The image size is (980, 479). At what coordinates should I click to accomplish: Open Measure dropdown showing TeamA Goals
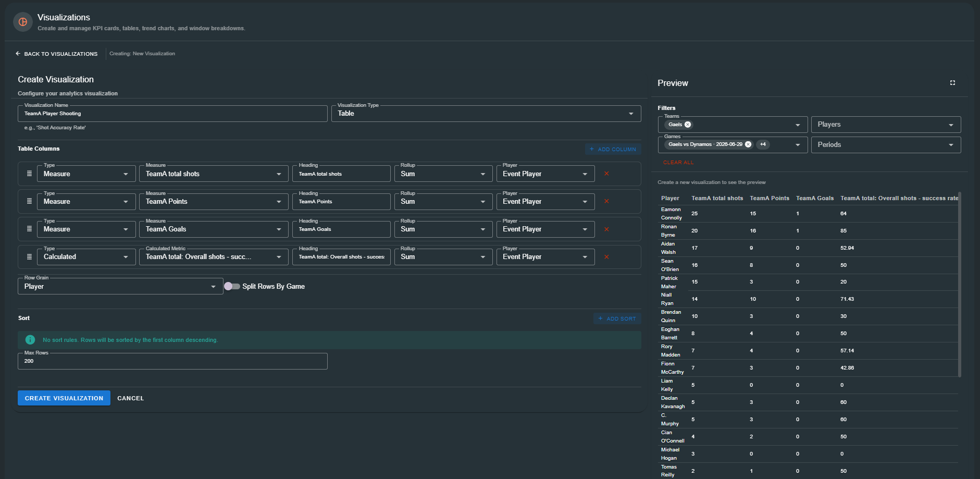click(214, 229)
